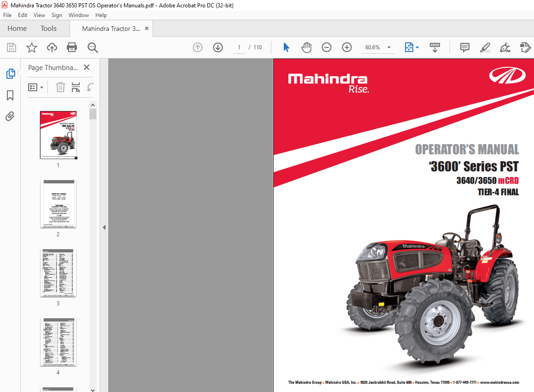Screen dimensions: 534x392
Task: Expand fit page options arrow
Action: coord(417,47)
